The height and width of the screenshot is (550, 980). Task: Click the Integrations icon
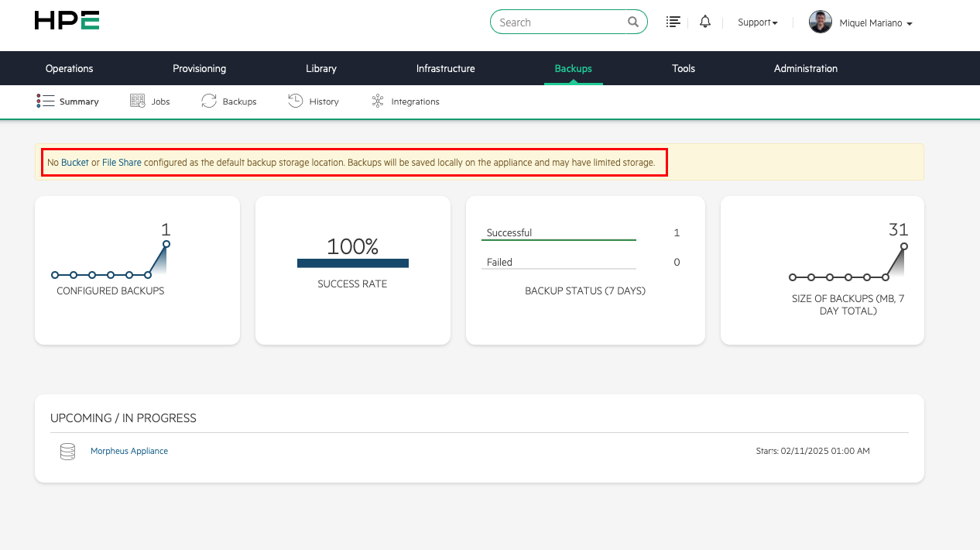coord(378,101)
